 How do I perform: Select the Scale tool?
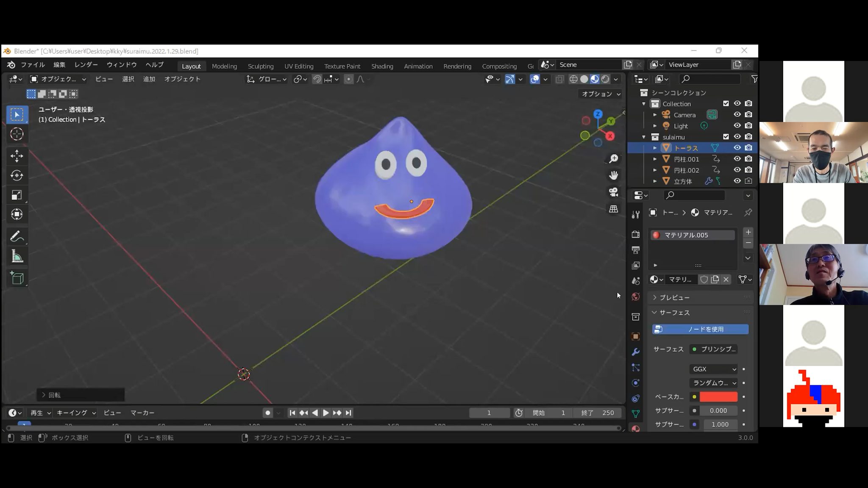click(17, 195)
